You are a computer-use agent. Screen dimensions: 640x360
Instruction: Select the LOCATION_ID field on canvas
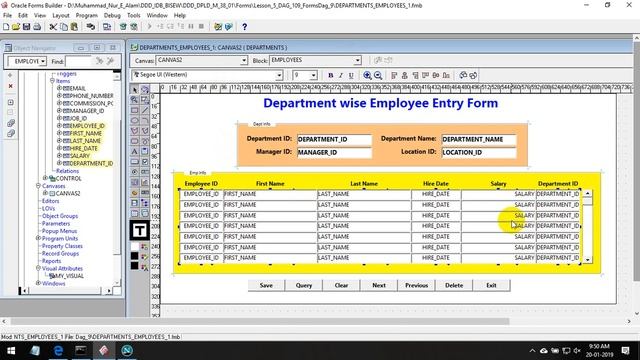tap(479, 152)
